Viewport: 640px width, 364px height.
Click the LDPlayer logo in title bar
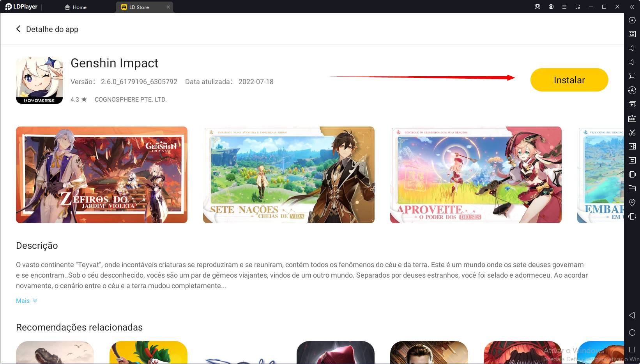click(x=21, y=7)
